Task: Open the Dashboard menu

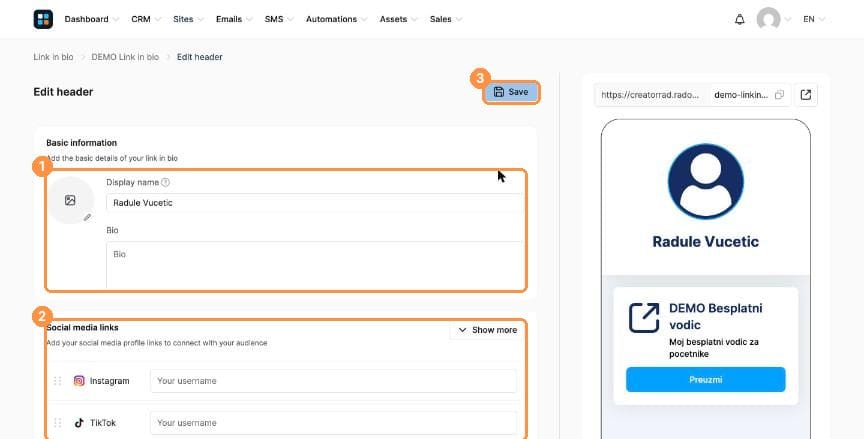Action: coord(91,19)
